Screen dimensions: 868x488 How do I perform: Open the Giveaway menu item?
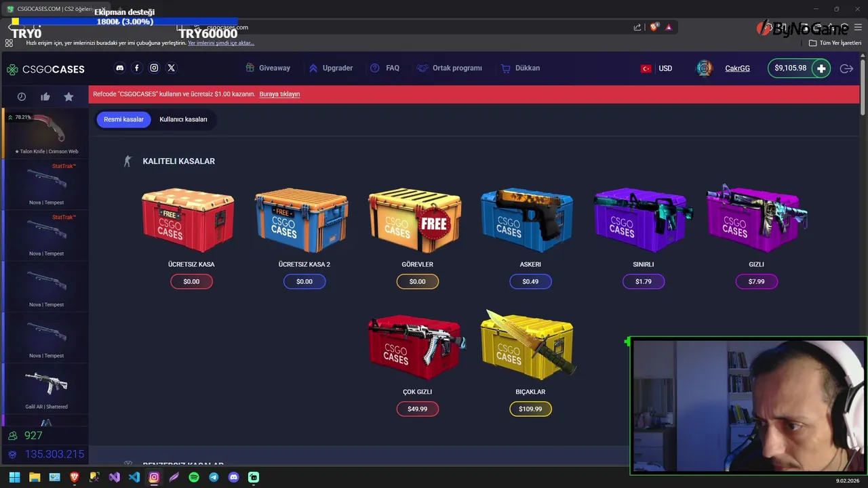tap(268, 68)
